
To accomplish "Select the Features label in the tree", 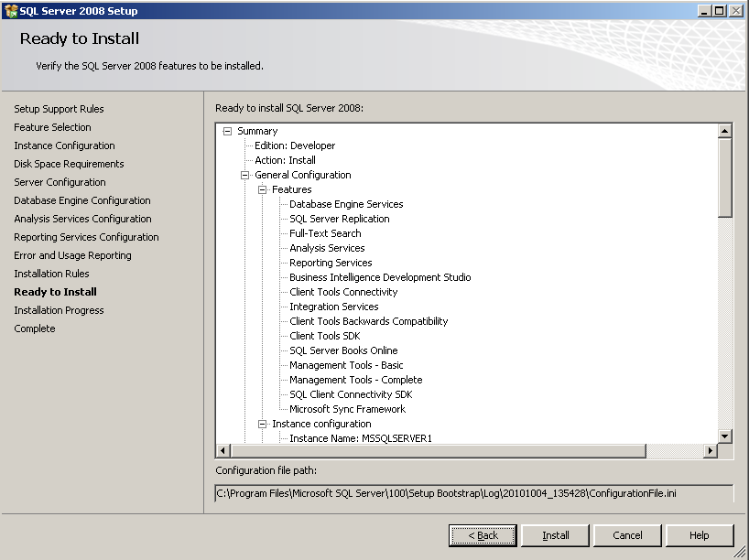I will (292, 189).
